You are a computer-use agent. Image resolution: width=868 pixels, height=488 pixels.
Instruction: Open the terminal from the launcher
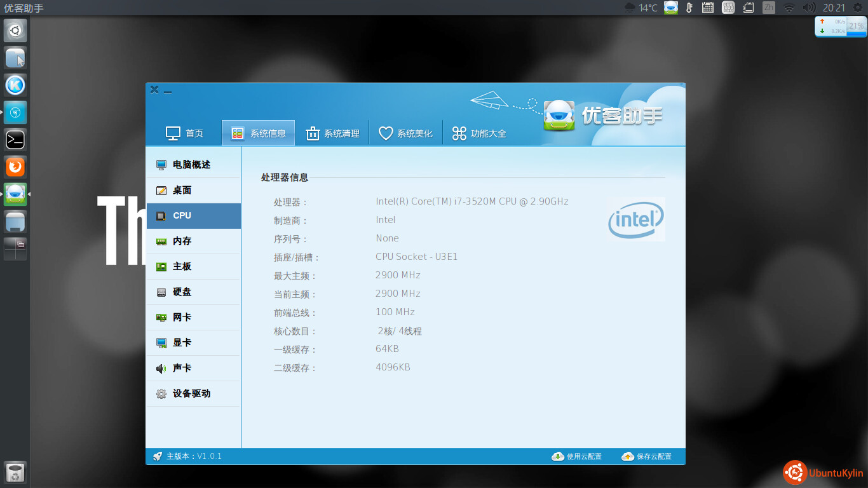[15, 139]
